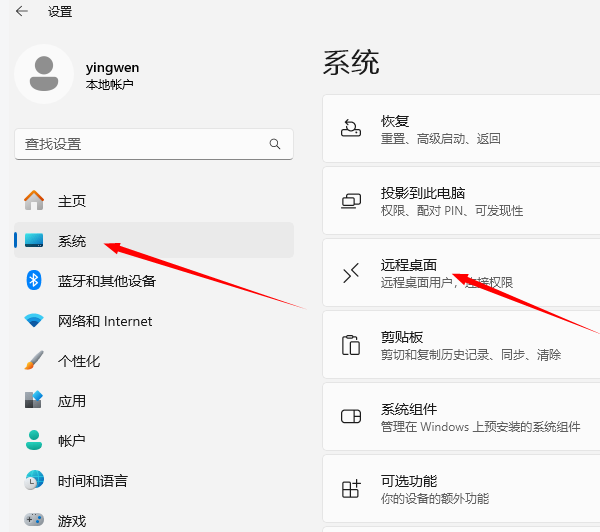Click the 远程桌面 remote desktop icon
Screen dimensions: 600x532
pyautogui.click(x=351, y=274)
